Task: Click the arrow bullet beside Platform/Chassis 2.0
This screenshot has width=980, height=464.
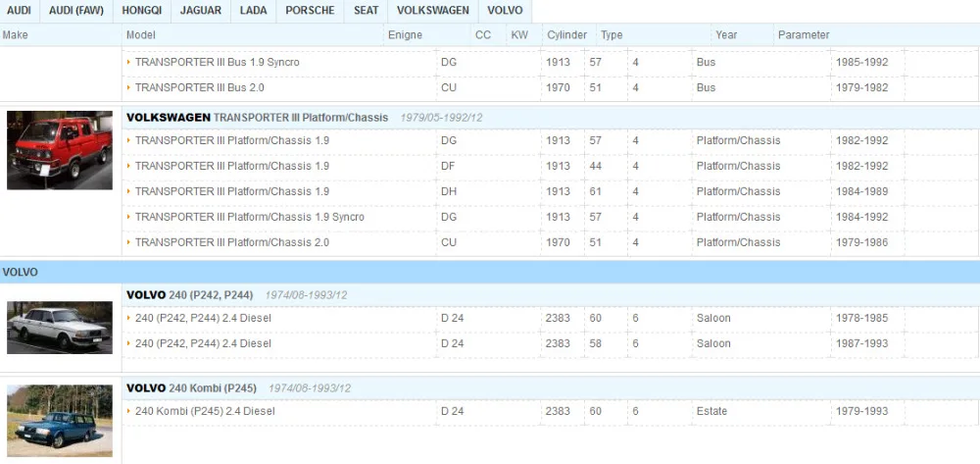Action: point(128,242)
